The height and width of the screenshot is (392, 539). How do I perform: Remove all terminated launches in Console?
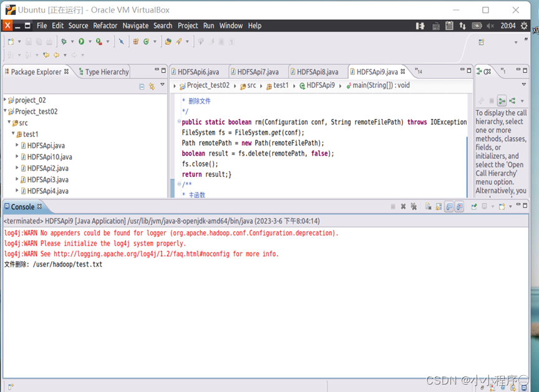tap(414, 206)
